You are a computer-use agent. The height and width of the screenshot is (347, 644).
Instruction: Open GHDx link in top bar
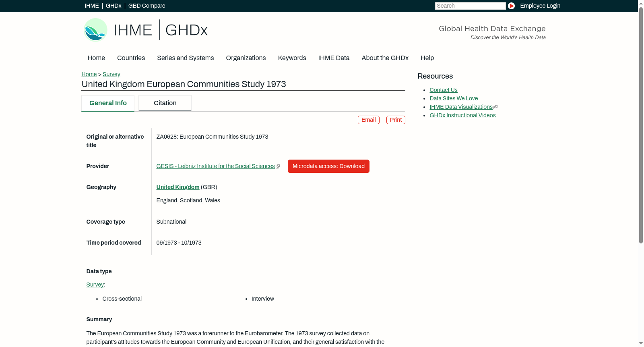click(x=114, y=6)
